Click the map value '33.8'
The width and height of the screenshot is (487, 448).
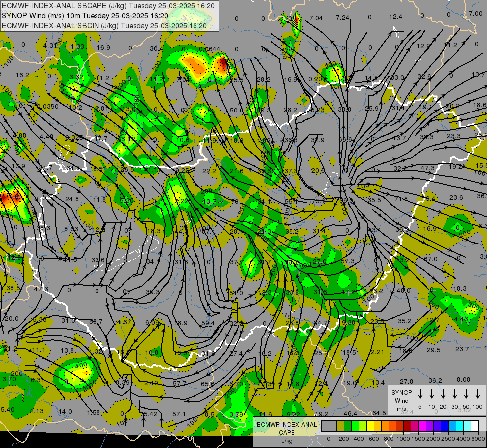point(292,292)
